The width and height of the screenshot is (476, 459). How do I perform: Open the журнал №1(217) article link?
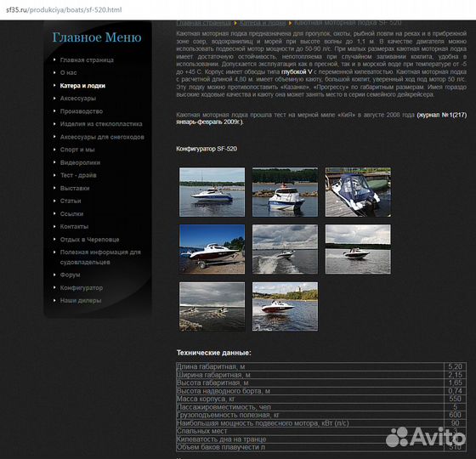(x=442, y=115)
